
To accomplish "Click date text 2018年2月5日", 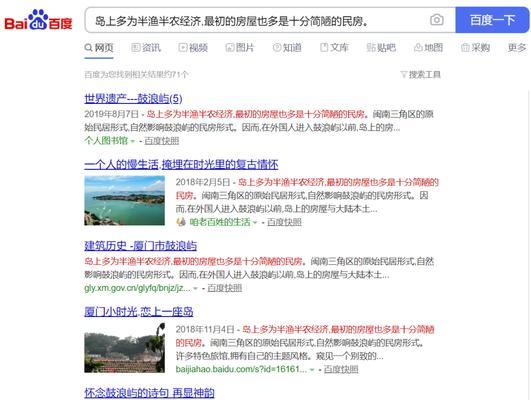I will coord(203,182).
